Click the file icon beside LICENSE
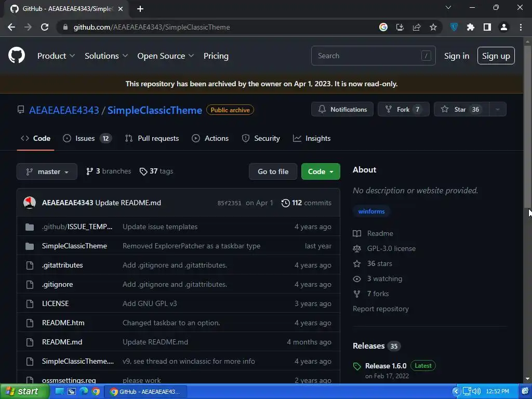 pos(30,303)
